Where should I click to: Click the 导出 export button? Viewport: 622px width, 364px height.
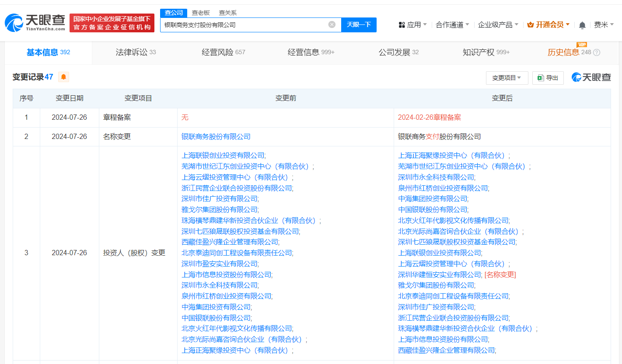coord(548,77)
